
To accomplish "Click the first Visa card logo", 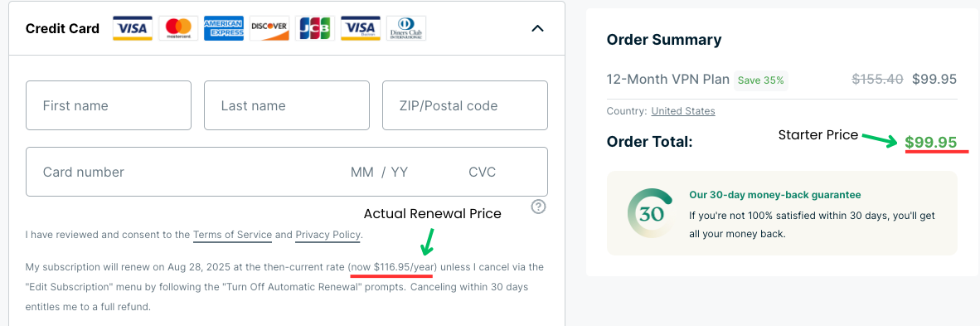I will pos(133,28).
